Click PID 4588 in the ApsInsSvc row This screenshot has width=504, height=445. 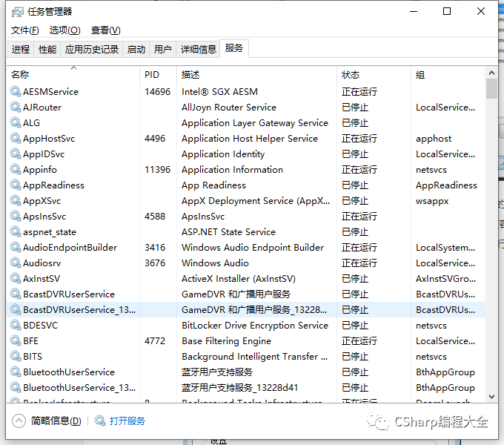[x=155, y=217]
